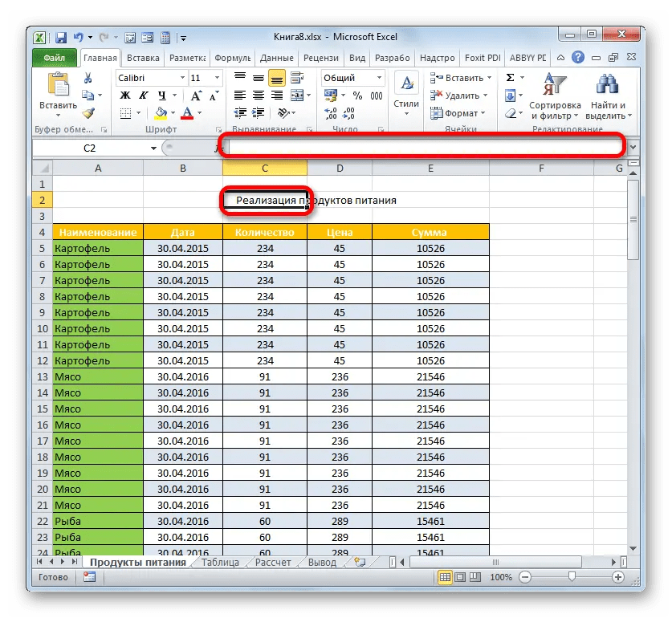Open the Fill Color dropdown arrow

click(x=173, y=112)
